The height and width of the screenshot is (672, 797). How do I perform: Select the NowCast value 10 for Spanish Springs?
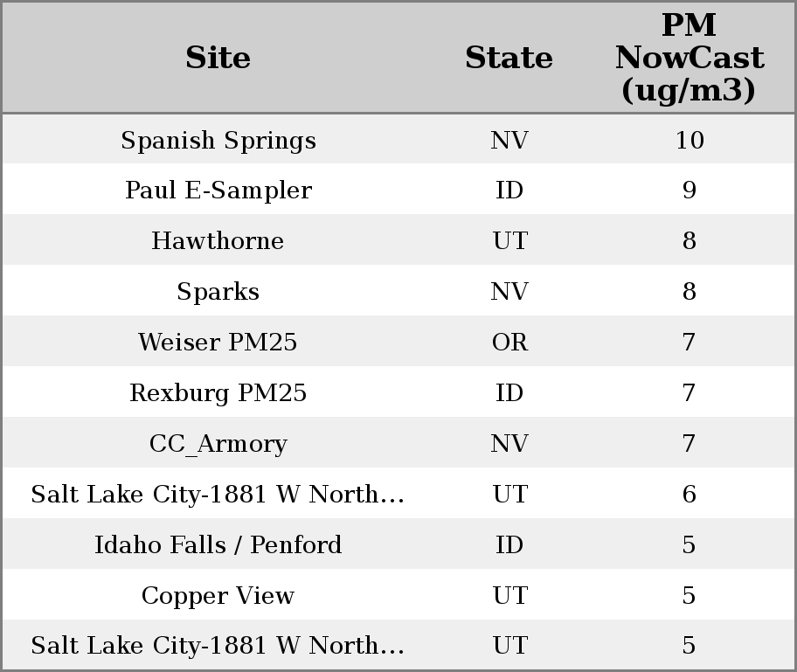pos(689,141)
